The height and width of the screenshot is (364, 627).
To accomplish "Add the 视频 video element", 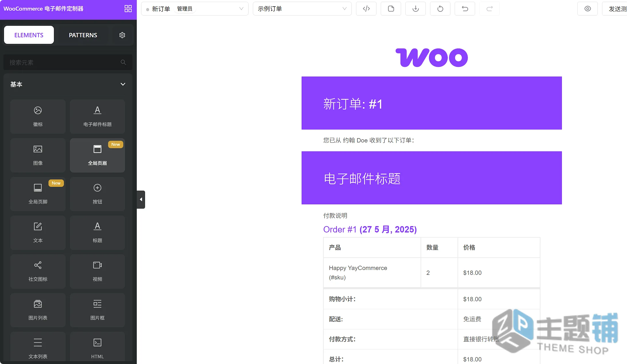I will point(97,271).
